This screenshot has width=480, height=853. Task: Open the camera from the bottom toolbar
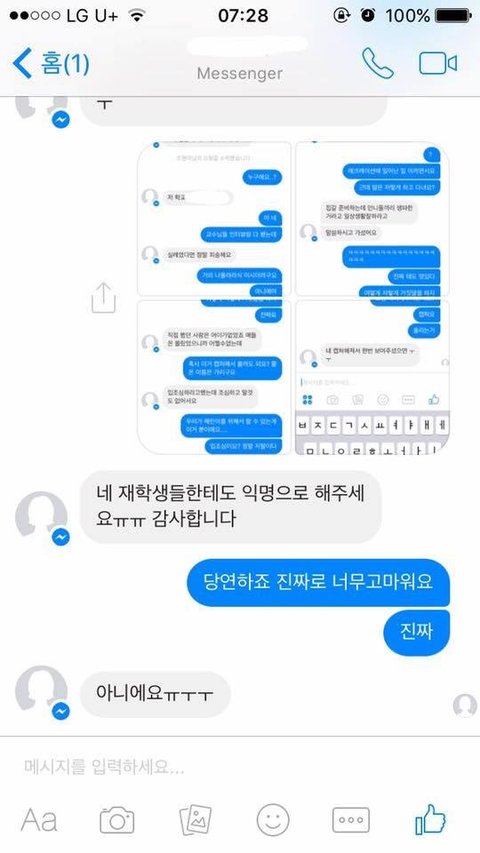[x=117, y=820]
